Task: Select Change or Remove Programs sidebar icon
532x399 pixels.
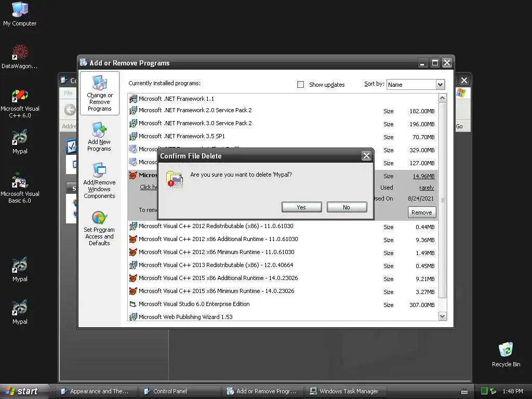Action: click(x=99, y=94)
